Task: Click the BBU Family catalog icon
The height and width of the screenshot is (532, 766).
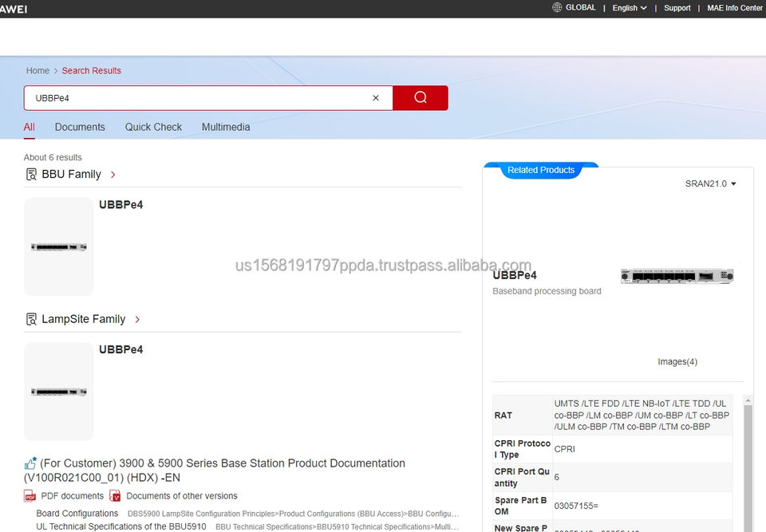Action: coord(31,175)
